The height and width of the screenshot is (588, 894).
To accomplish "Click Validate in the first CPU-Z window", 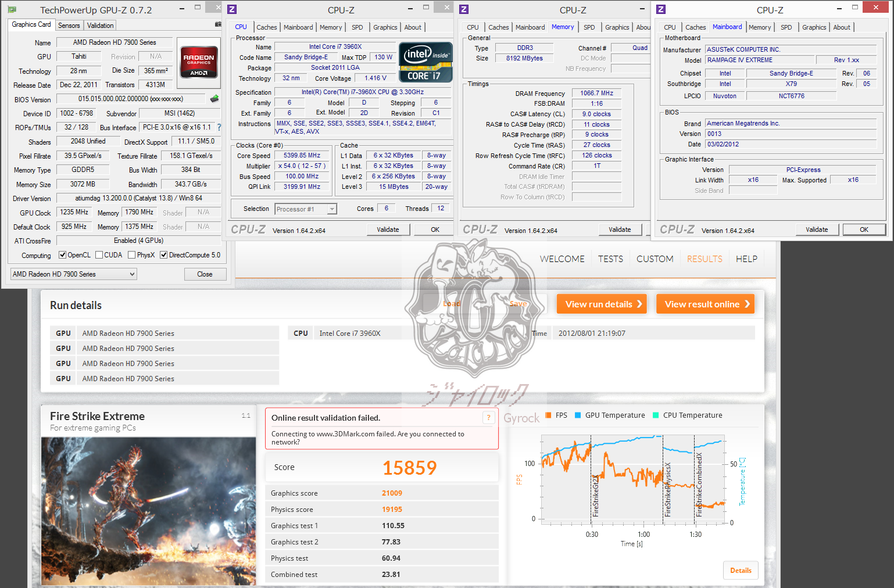I will (388, 230).
